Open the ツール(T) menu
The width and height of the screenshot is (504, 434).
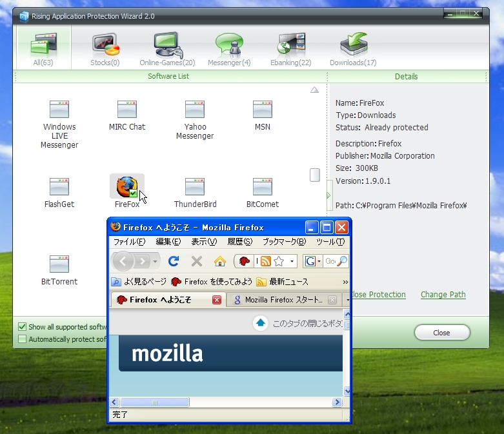(330, 242)
